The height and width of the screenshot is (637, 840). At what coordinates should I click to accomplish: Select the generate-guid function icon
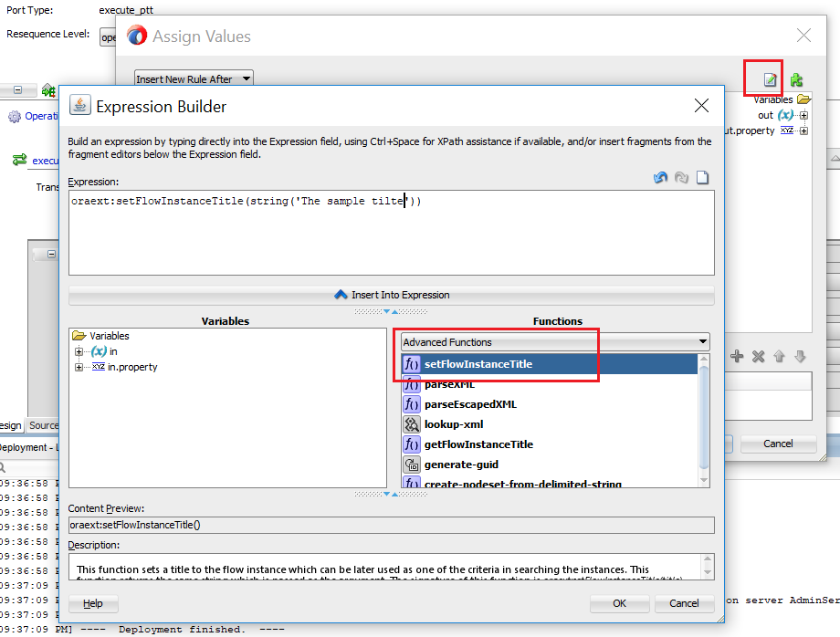tap(413, 464)
